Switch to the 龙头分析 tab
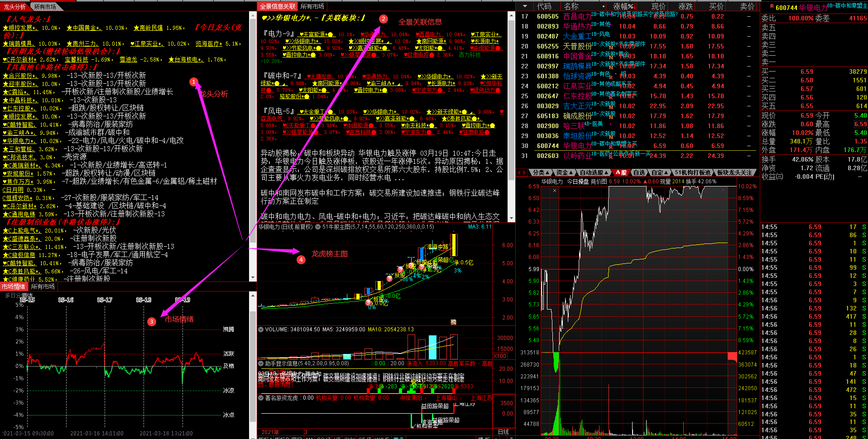 pyautogui.click(x=14, y=7)
